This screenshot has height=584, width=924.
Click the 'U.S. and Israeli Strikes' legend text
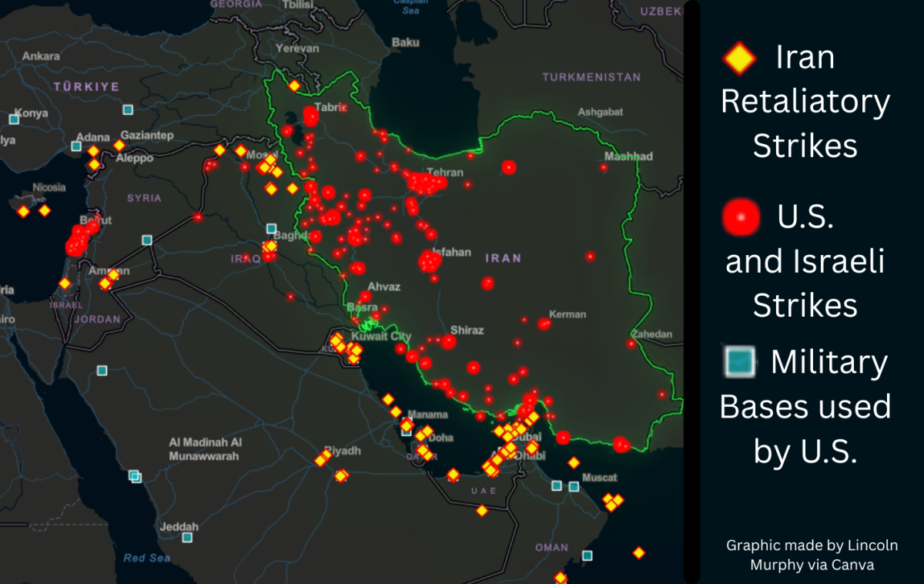click(805, 262)
